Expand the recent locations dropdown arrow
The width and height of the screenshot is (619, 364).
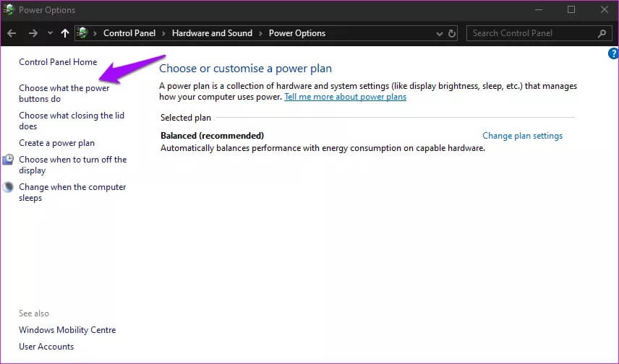click(50, 33)
